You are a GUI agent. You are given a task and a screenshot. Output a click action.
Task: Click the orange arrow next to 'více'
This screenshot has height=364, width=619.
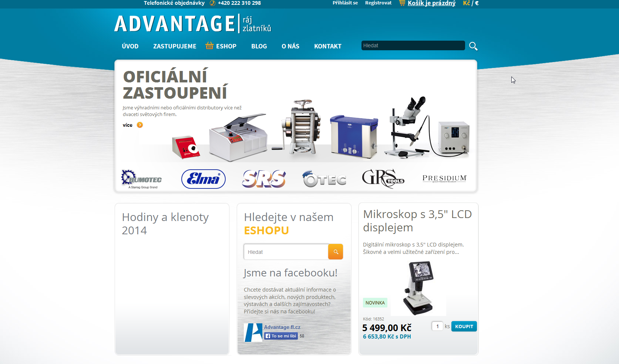click(x=140, y=125)
